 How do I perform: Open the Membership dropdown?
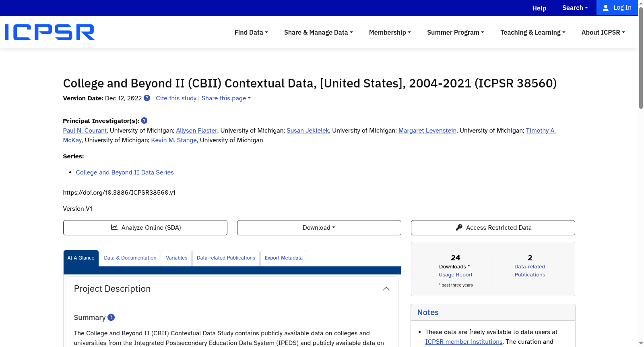point(390,32)
